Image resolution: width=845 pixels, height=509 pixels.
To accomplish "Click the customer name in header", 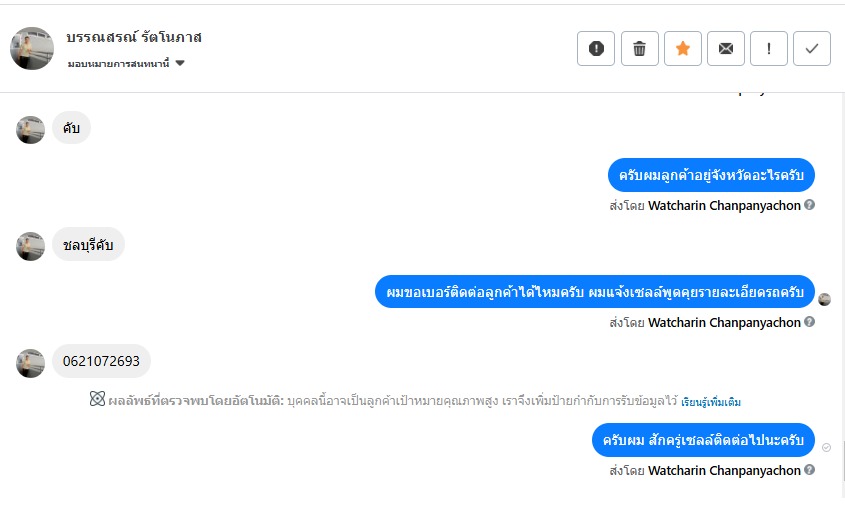I will coord(134,37).
